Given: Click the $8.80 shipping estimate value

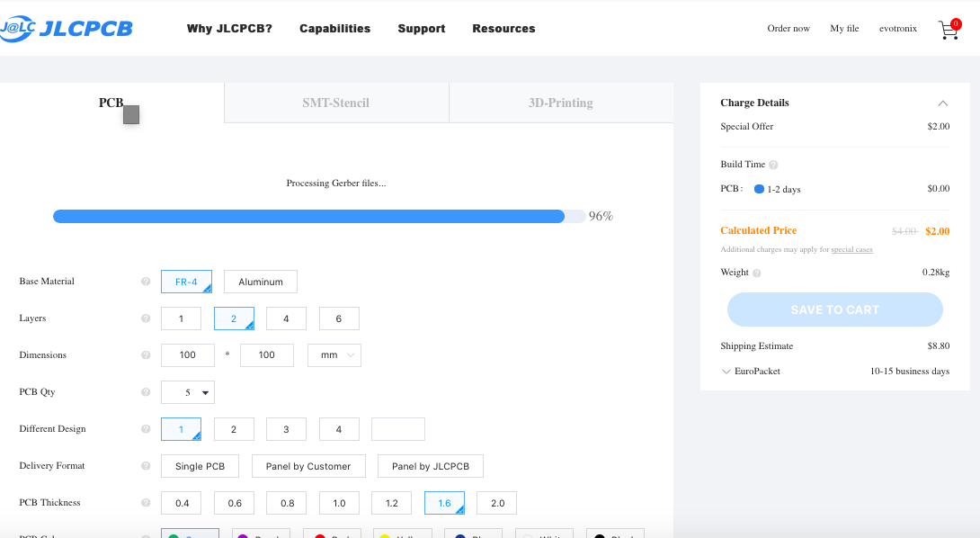Looking at the screenshot, I should [x=939, y=346].
